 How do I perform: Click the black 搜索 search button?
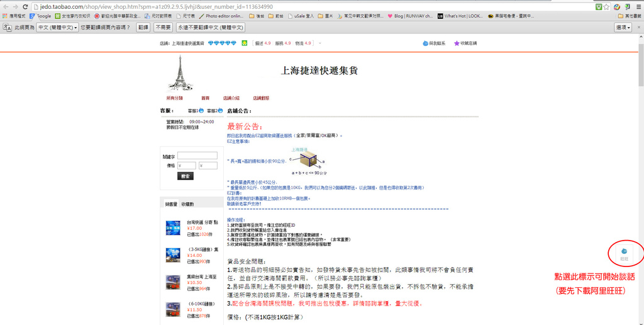pos(186,176)
